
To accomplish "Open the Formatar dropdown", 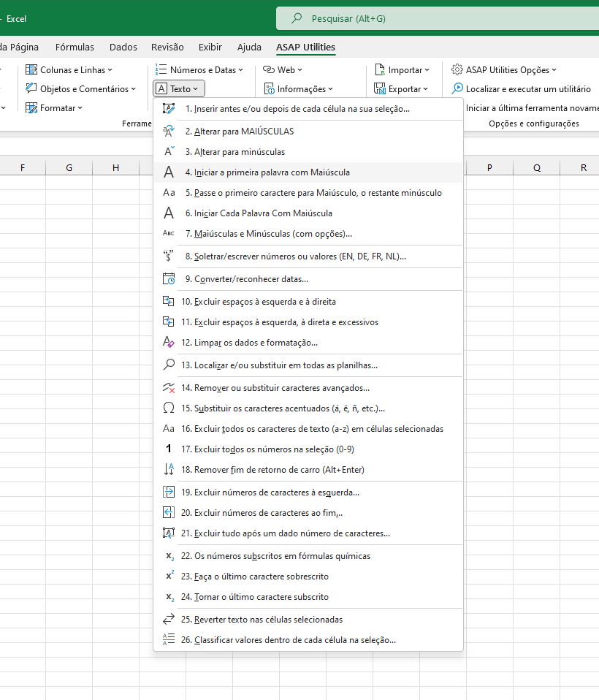I will coord(54,107).
